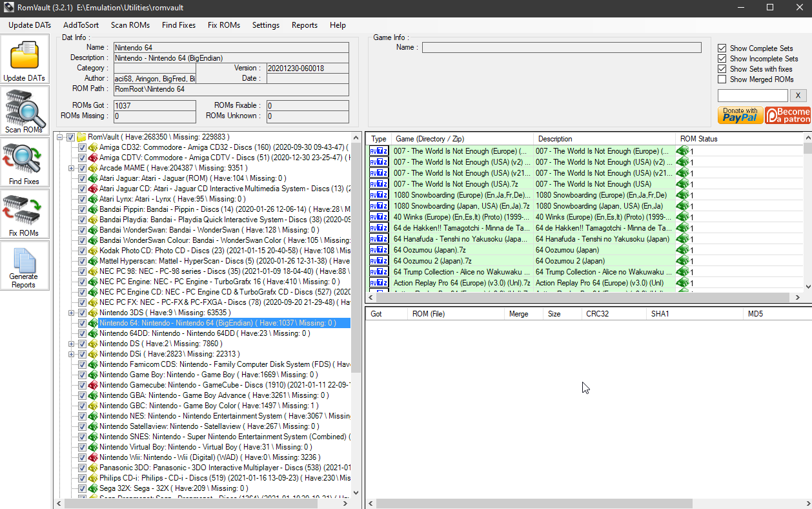Click ROM status icon for 64 Hanafuda row

(683, 239)
